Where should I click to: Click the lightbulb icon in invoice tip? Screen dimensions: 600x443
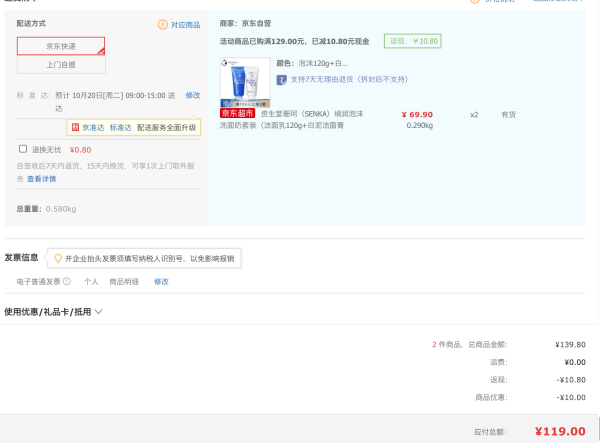[58, 259]
